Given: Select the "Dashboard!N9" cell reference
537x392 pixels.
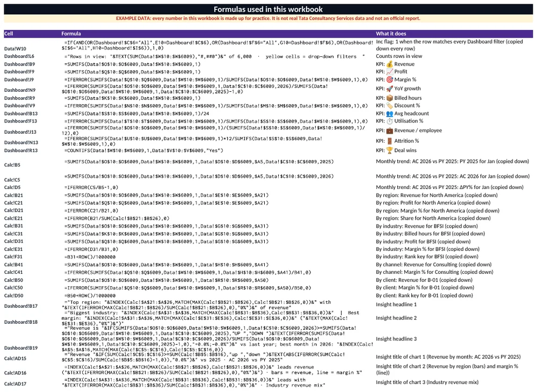Looking at the screenshot, I should coord(20,90).
